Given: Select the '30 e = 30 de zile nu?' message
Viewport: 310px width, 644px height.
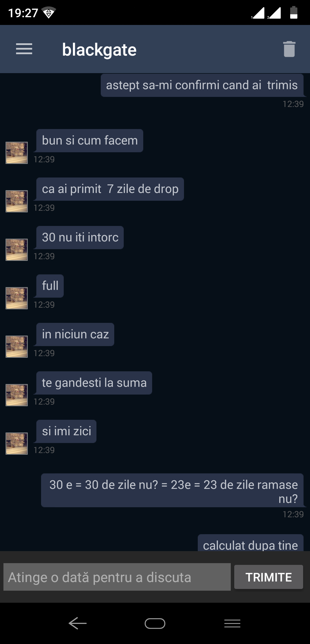Looking at the screenshot, I should click(x=172, y=490).
